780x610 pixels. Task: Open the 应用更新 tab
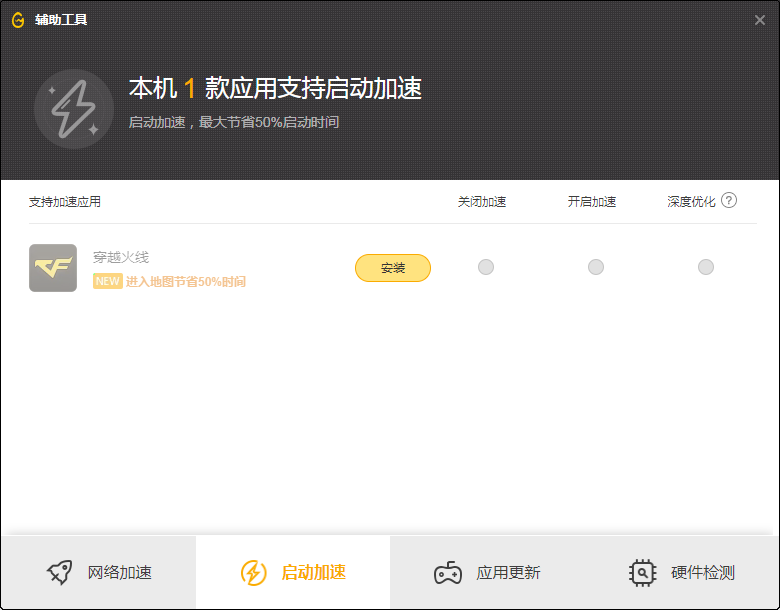pyautogui.click(x=487, y=572)
